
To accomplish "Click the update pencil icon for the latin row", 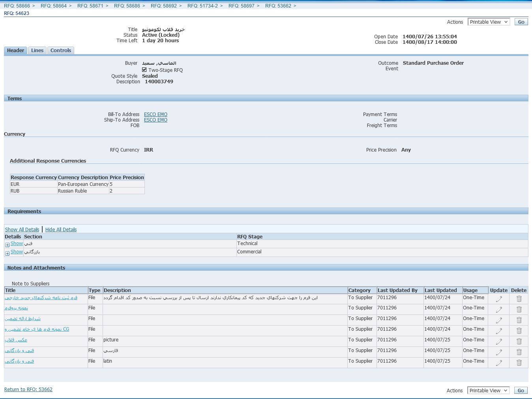I will [x=499, y=363].
